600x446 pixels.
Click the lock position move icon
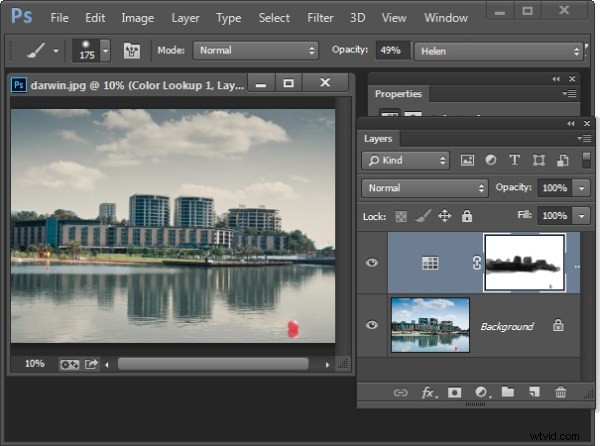pos(444,216)
